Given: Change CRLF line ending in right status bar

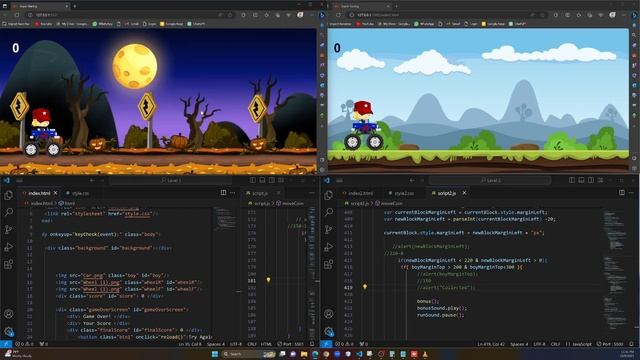Looking at the screenshot, I should tap(555, 344).
